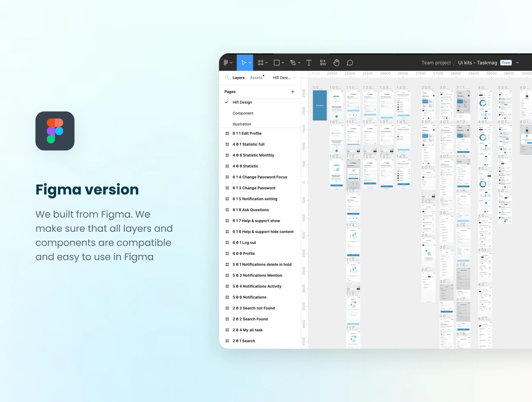Screen dimensions: 532x402
Task: Open the Figma main menu icon
Action: point(226,63)
